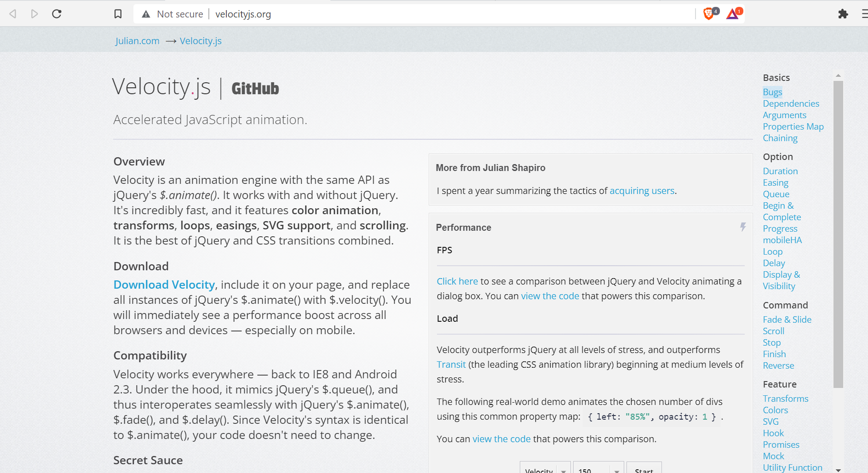Click the lightning bolt icon in Performance
This screenshot has width=868, height=473.
(x=743, y=227)
